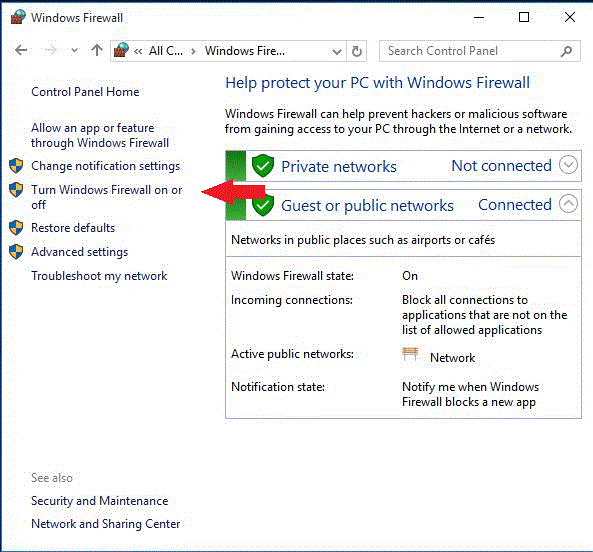This screenshot has width=593, height=552.
Task: Expand the address bar history dropdown
Action: click(x=336, y=51)
